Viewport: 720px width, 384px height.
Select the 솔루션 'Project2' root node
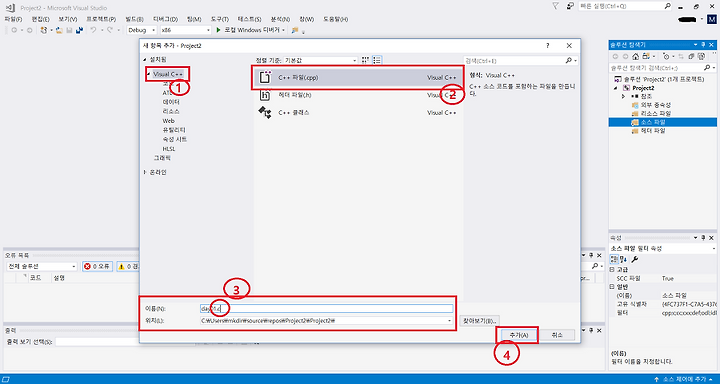[x=659, y=79]
